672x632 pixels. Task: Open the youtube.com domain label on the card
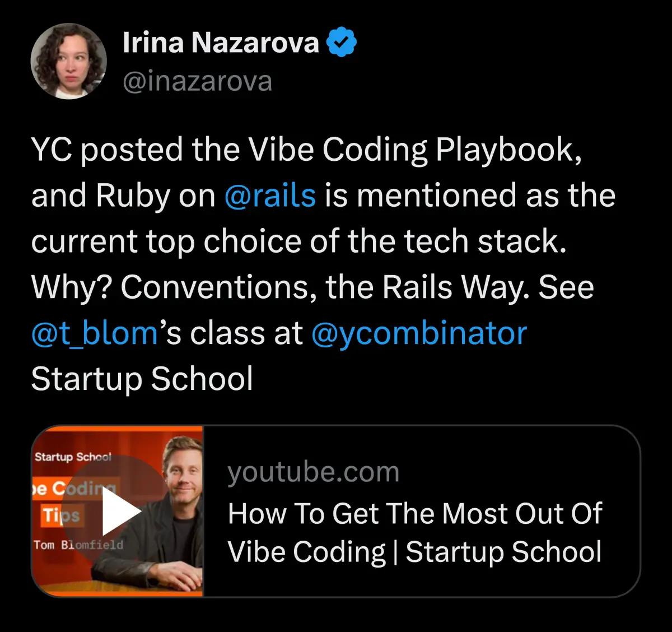(x=313, y=472)
